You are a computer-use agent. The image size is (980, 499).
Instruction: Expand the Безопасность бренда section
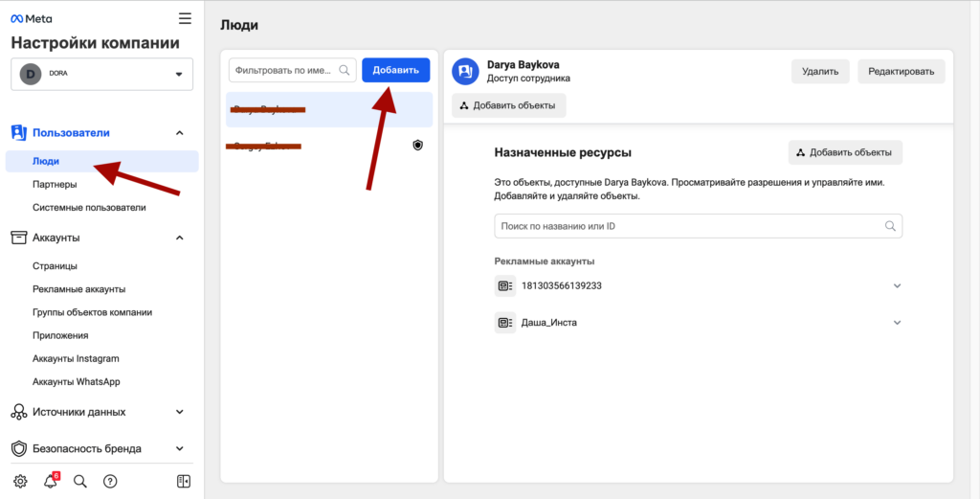click(x=179, y=448)
